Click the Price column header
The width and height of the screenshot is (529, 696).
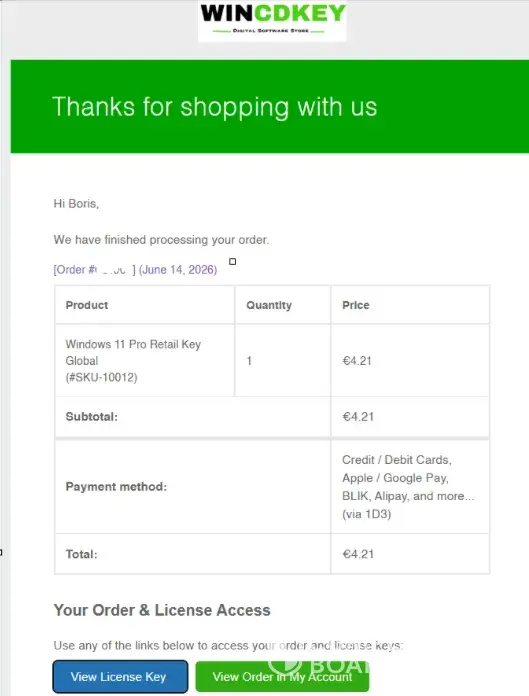356,305
